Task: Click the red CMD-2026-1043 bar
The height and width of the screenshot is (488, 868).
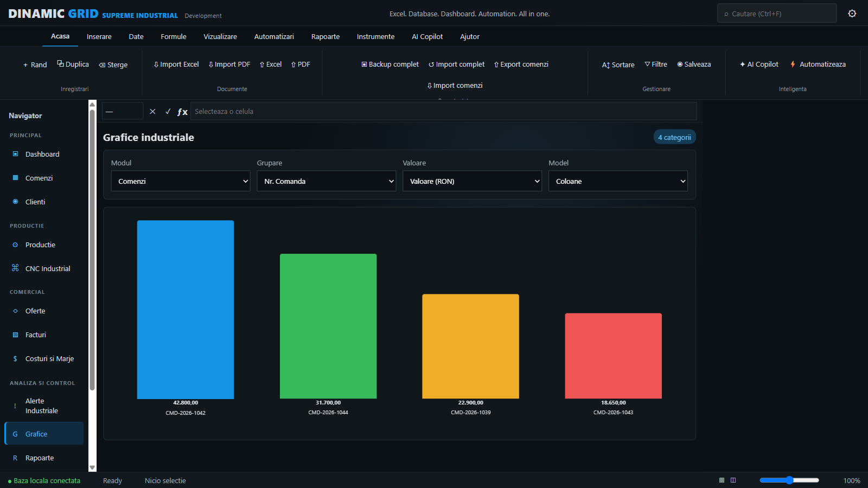Action: [613, 356]
